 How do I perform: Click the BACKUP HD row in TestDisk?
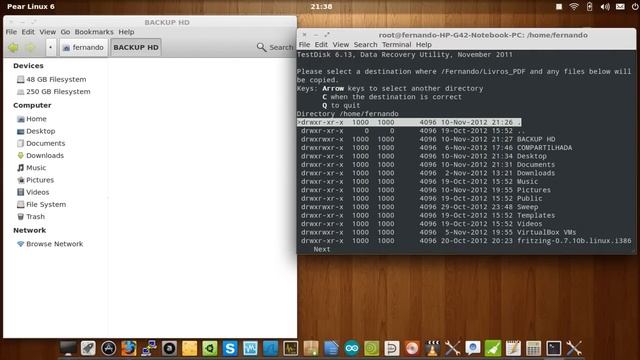pos(428,139)
